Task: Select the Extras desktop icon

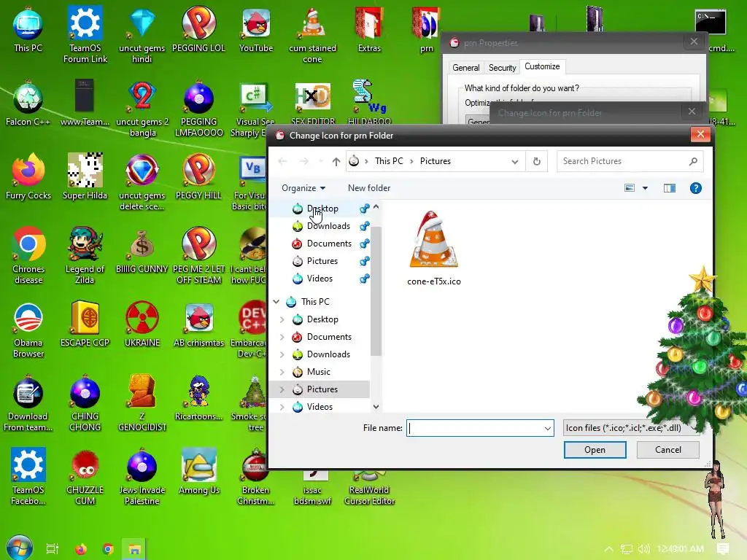Action: coord(369,29)
